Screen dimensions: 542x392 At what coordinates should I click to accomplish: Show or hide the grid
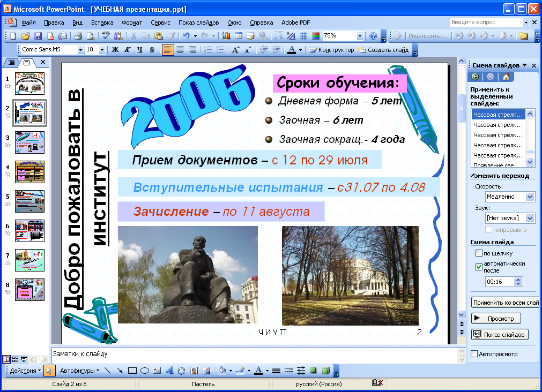coord(303,36)
